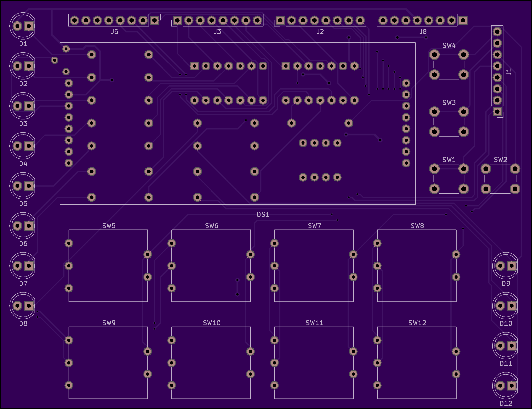Viewport: 532px width, 409px height.
Task: Click the SW11 switch label
Action: tap(314, 323)
